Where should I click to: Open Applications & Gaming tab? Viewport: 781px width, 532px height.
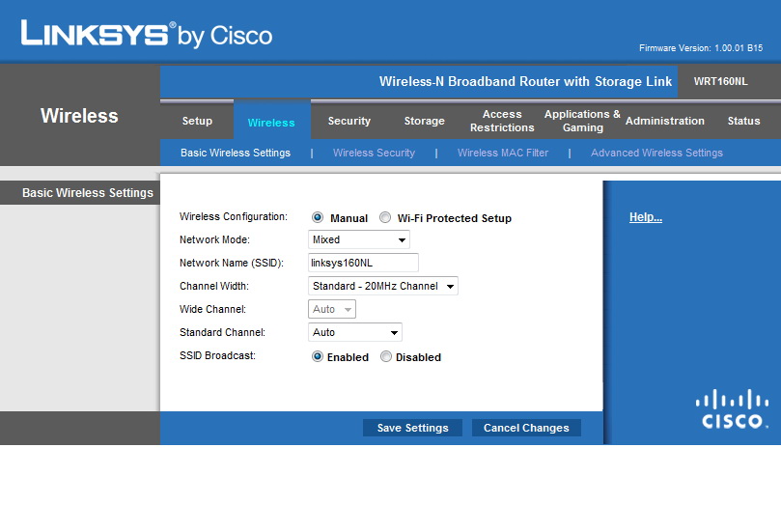(x=582, y=122)
